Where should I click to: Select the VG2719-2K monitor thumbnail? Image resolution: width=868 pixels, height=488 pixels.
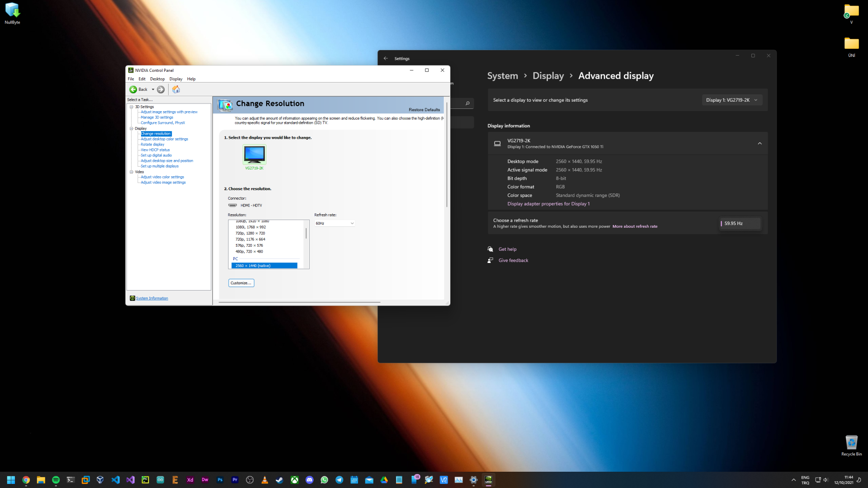point(255,155)
